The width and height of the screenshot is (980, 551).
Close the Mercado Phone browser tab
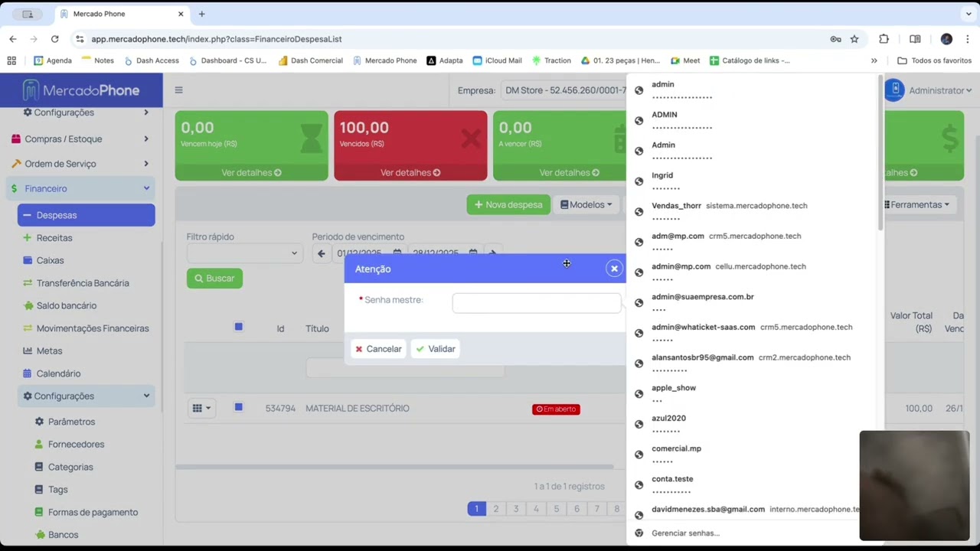pyautogui.click(x=181, y=14)
